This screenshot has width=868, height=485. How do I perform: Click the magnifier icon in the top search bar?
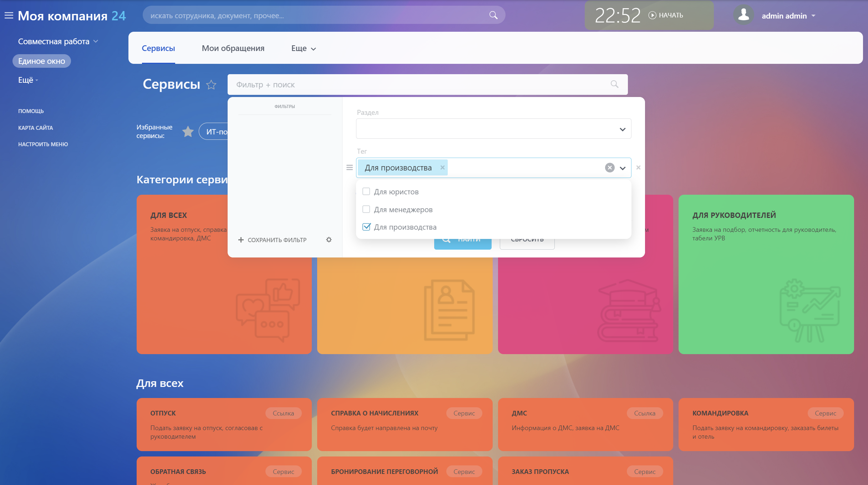(493, 15)
